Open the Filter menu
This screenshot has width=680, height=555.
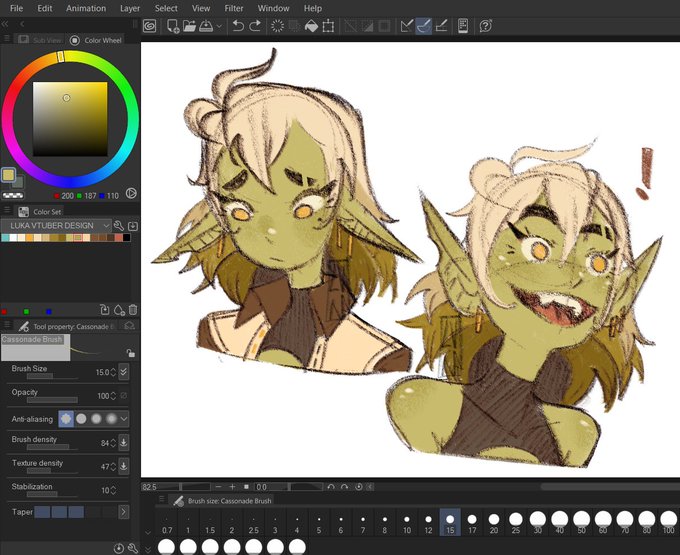[x=234, y=8]
